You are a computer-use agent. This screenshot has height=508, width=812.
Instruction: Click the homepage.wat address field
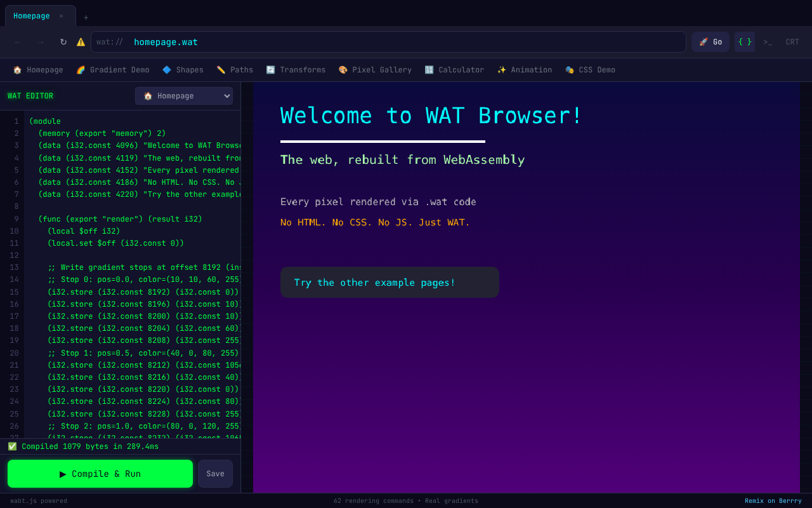(x=388, y=42)
